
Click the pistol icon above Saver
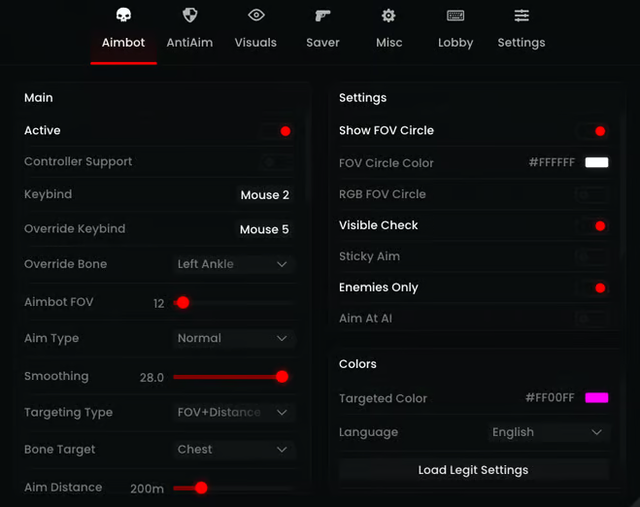[x=322, y=16]
